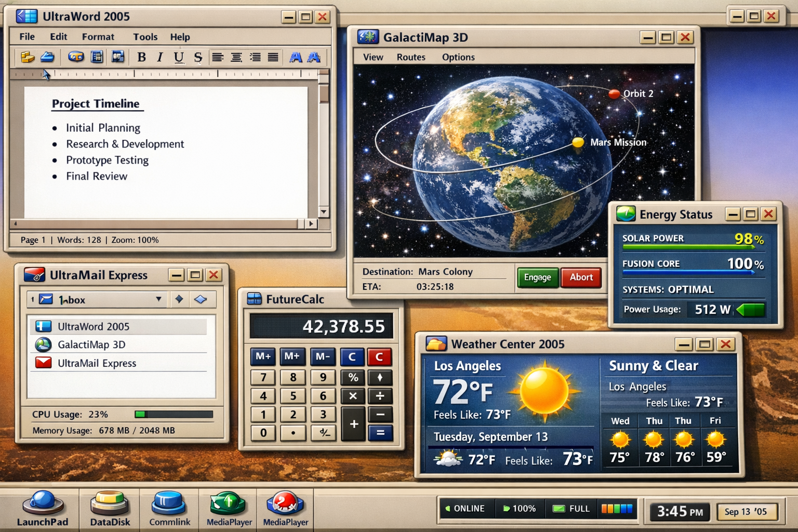The width and height of the screenshot is (798, 532).
Task: Select GalactiMap 3D in UltraMail list
Action: coord(91,344)
